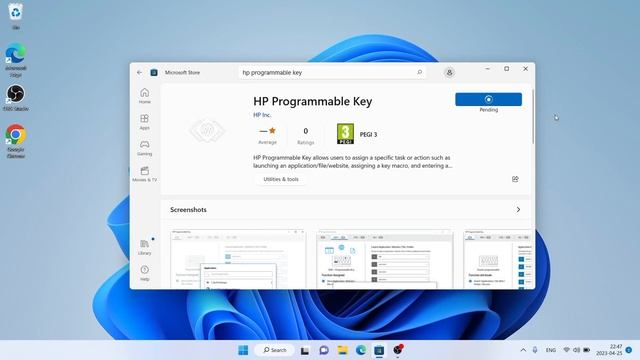
Task: Click the Average star rating
Action: point(267,135)
